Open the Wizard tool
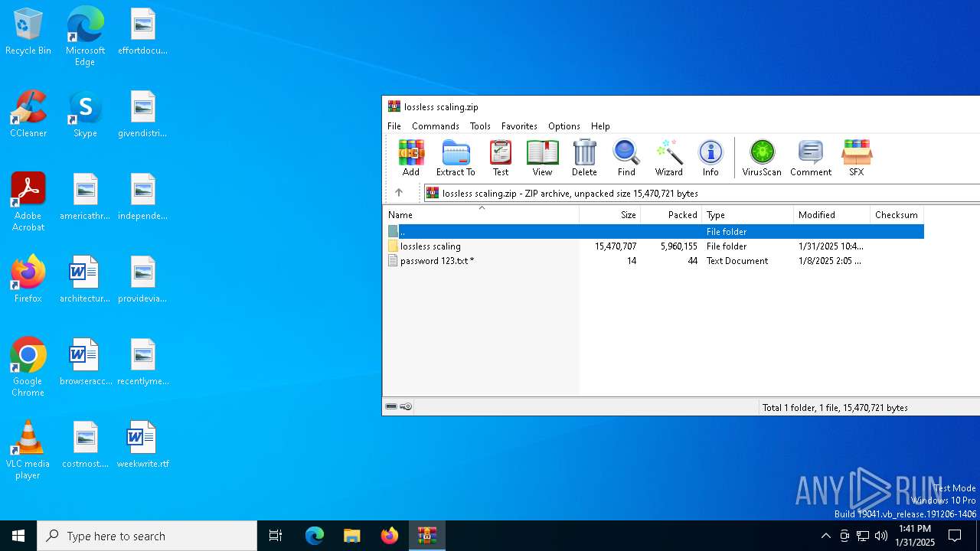 click(668, 158)
